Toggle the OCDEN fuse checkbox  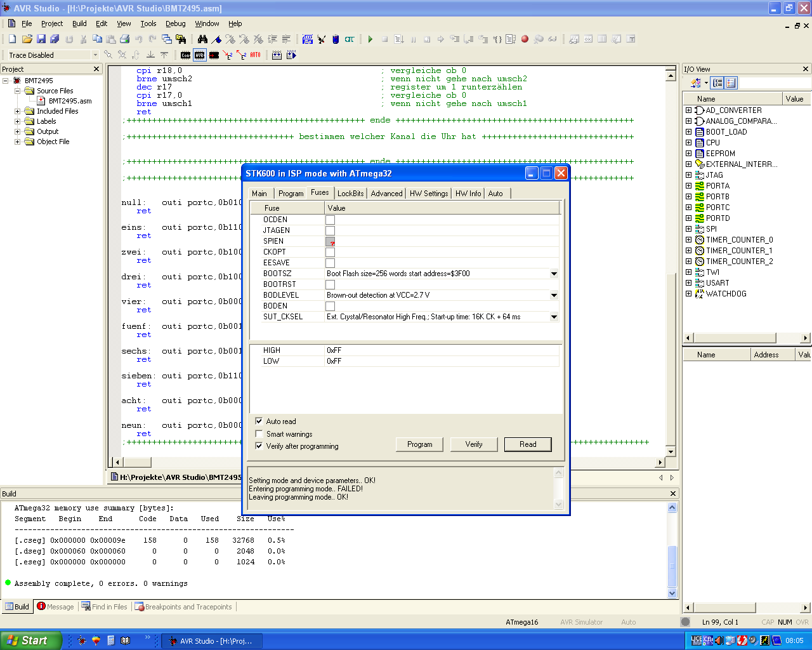pyautogui.click(x=330, y=220)
